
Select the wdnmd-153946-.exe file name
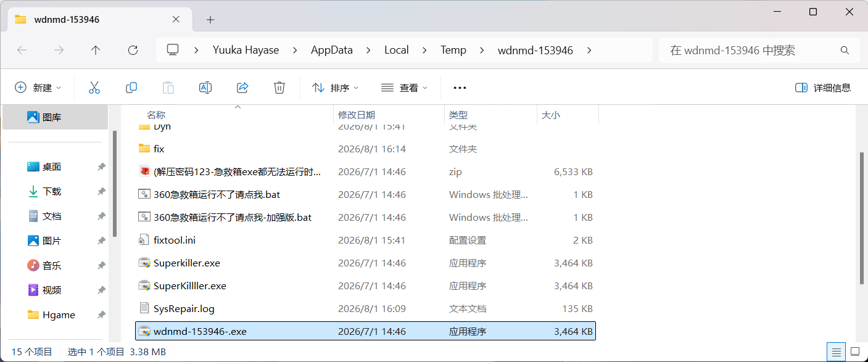point(200,331)
